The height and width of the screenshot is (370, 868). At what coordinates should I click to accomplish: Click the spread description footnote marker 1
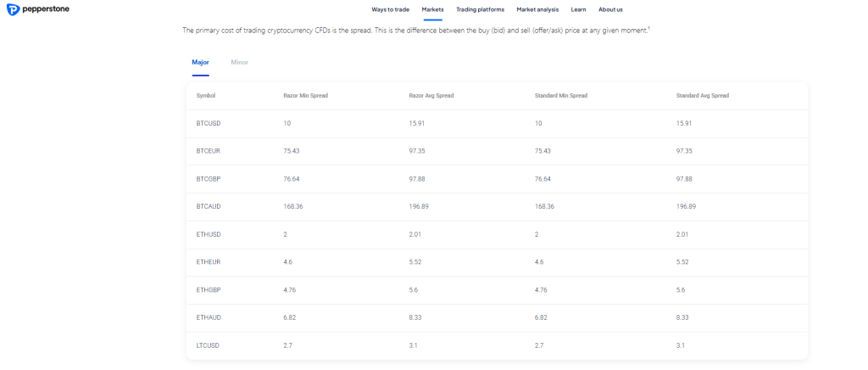[x=648, y=28]
